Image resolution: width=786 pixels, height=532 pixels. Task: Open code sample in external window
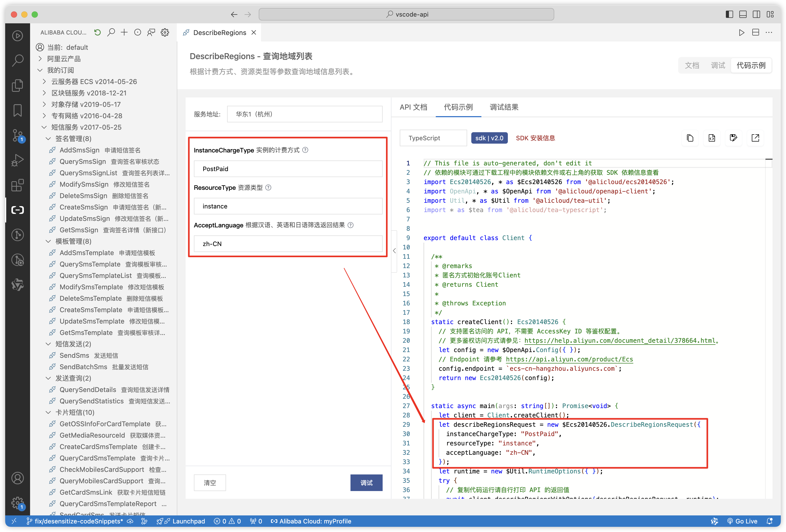coord(755,138)
